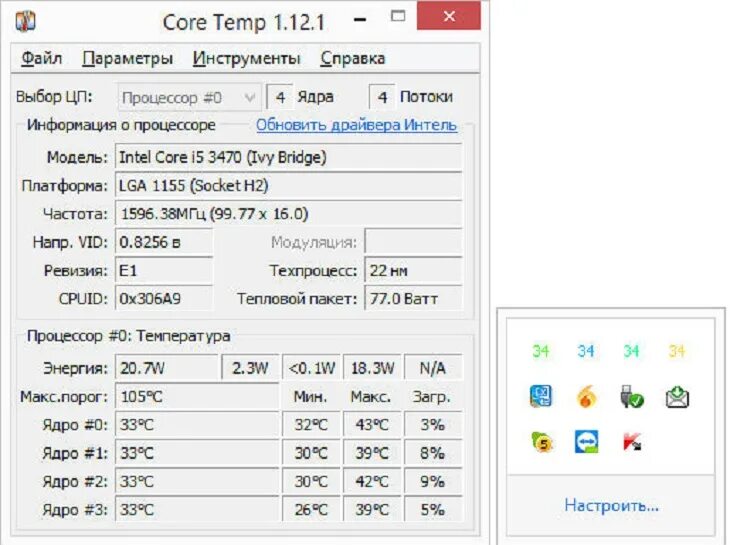Click Ядро #1 current temperature 33°C
730x545 pixels.
[x=197, y=453]
